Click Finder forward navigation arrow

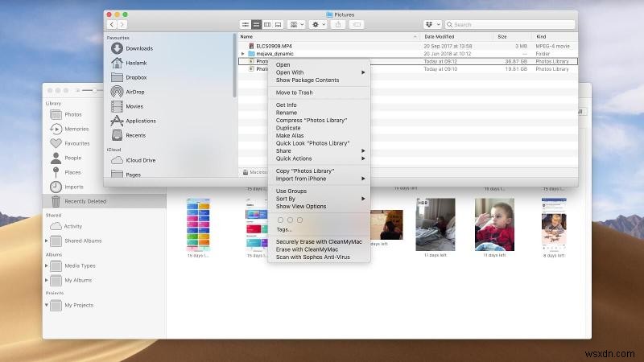(x=122, y=25)
